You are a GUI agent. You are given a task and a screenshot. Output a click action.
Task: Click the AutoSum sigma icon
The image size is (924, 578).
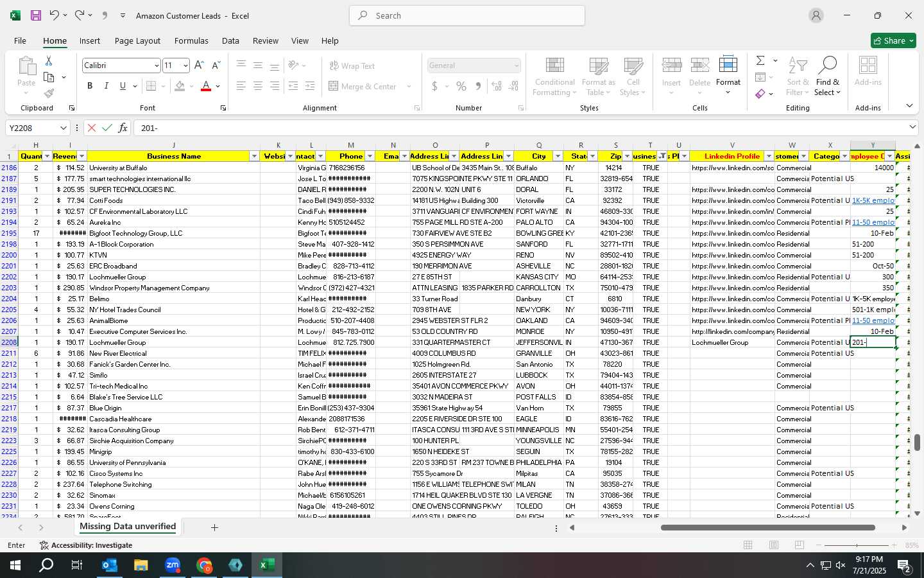pyautogui.click(x=760, y=60)
